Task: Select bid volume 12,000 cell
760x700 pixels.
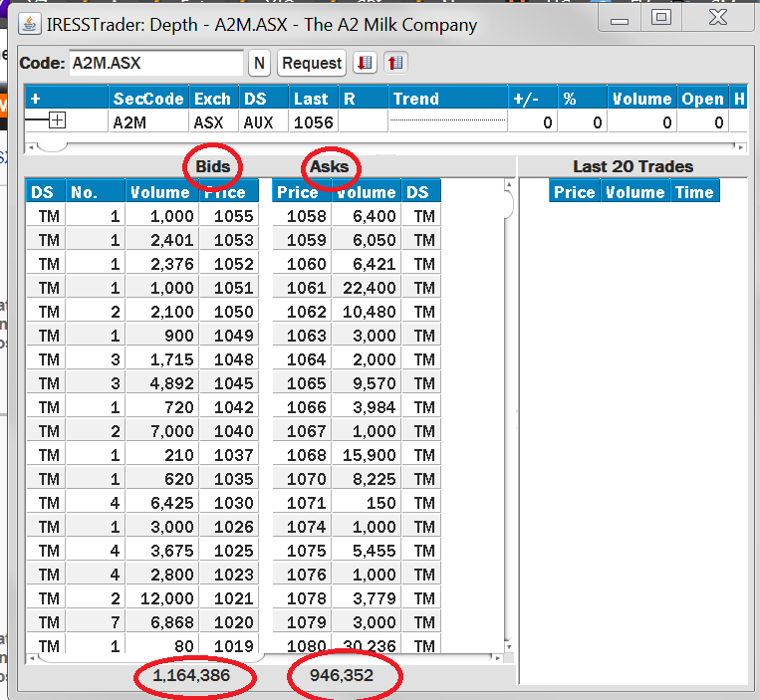Action: (x=162, y=598)
